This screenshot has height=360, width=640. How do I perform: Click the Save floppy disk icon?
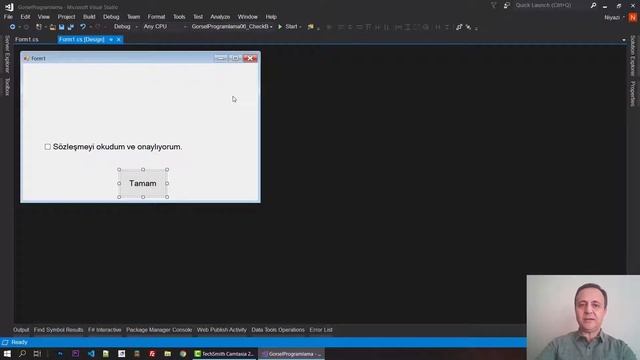point(62,27)
